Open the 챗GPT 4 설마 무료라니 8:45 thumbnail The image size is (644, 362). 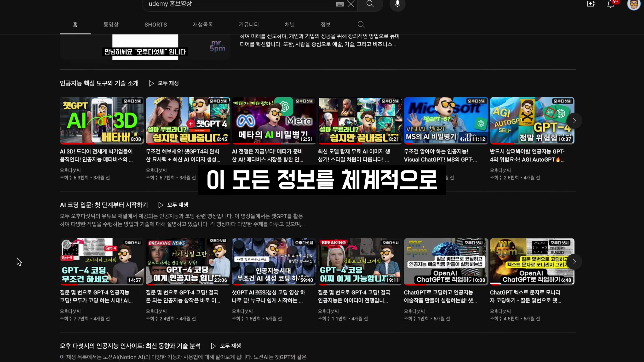[188, 121]
